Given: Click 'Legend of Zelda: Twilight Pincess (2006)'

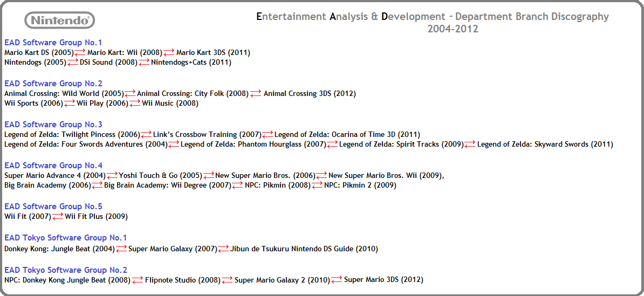Looking at the screenshot, I should point(72,135).
